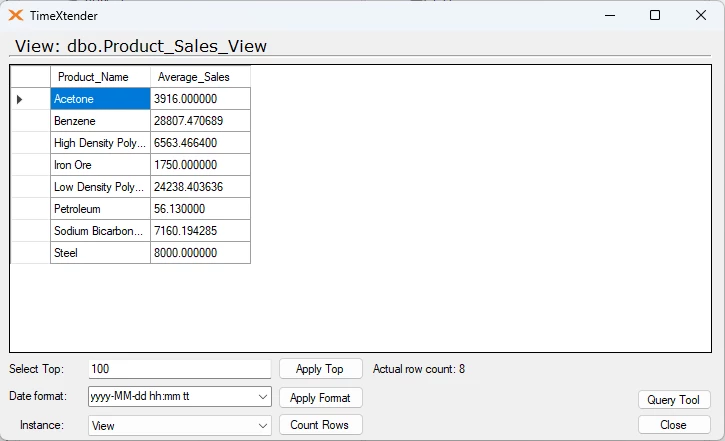
Task: Expand the Instance dropdown arrow
Action: [263, 426]
